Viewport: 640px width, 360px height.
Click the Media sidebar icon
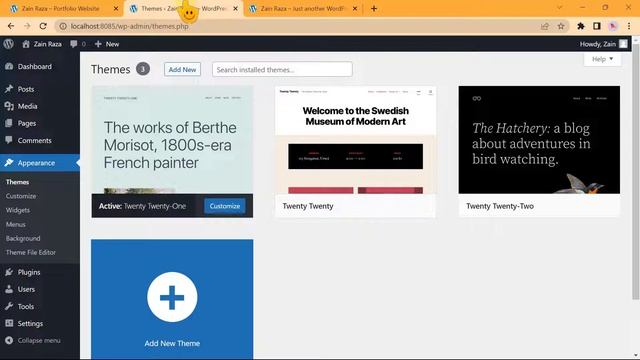click(x=9, y=106)
